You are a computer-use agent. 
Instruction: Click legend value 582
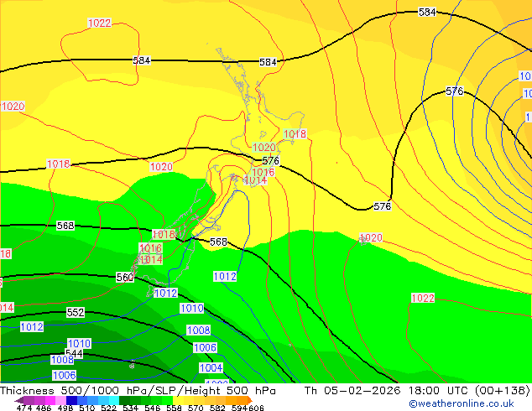click(x=217, y=408)
